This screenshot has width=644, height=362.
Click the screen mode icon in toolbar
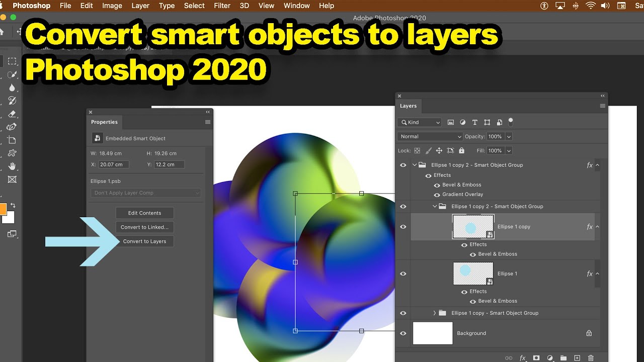[x=12, y=234]
